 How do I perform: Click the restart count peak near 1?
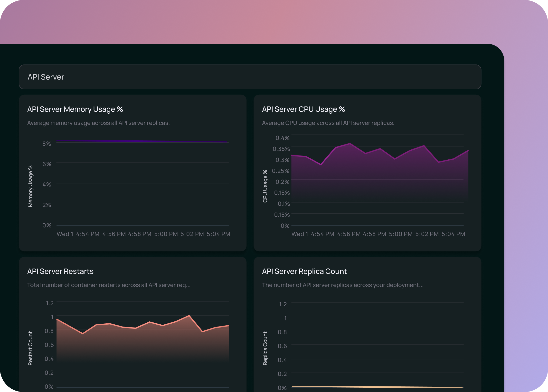[189, 316]
